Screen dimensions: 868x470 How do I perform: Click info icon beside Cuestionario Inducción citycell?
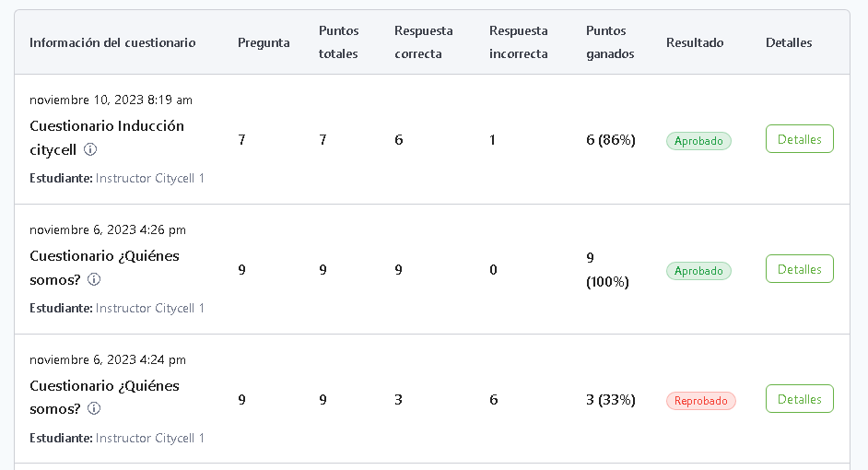90,149
